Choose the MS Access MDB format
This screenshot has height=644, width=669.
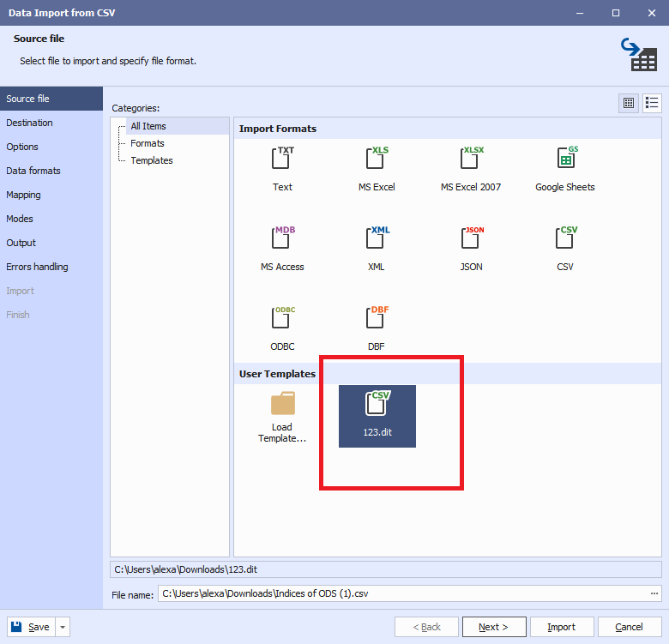tap(282, 238)
